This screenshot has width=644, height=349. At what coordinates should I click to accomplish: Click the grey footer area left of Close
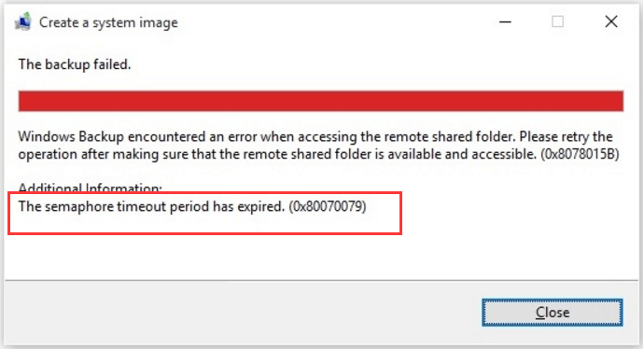tap(243, 313)
